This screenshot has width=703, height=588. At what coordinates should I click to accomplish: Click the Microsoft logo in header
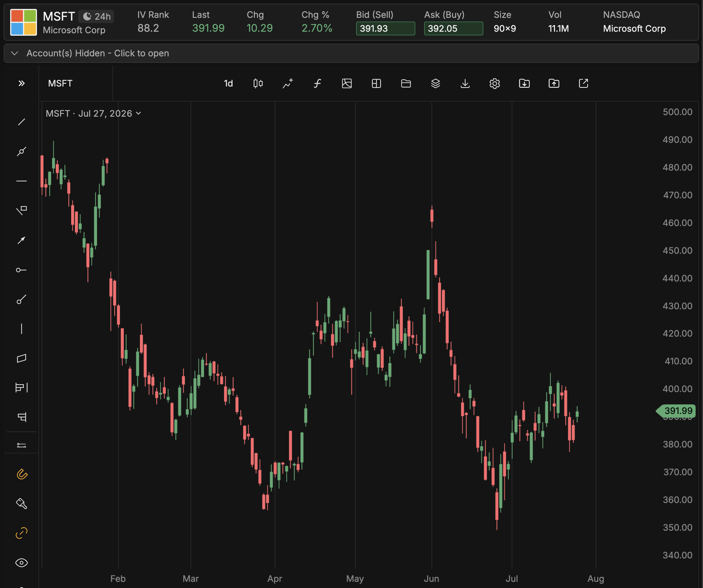click(23, 22)
